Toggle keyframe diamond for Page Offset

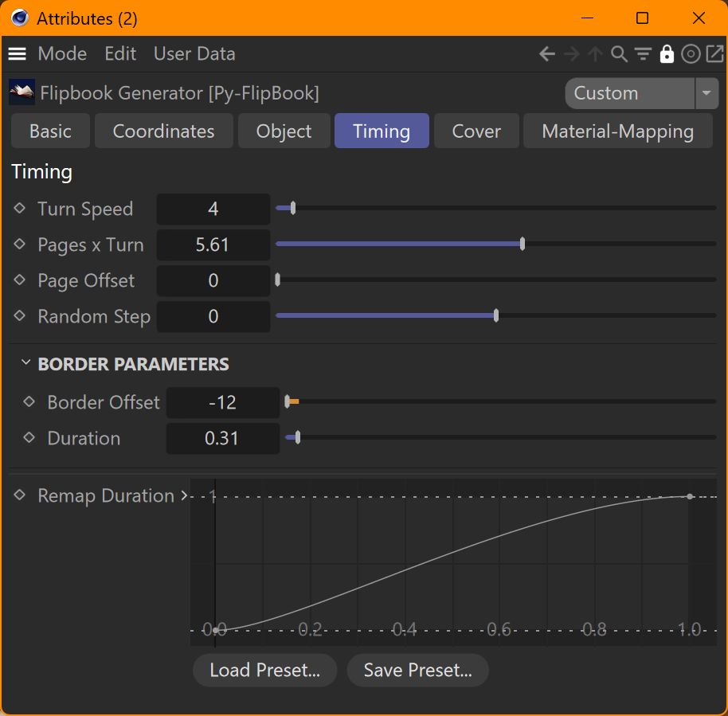(x=19, y=280)
